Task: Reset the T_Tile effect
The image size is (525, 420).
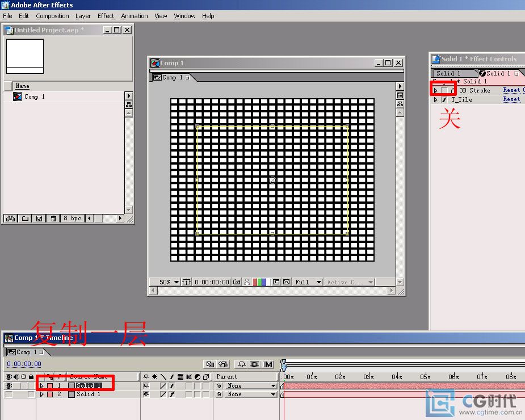Action: tap(511, 99)
